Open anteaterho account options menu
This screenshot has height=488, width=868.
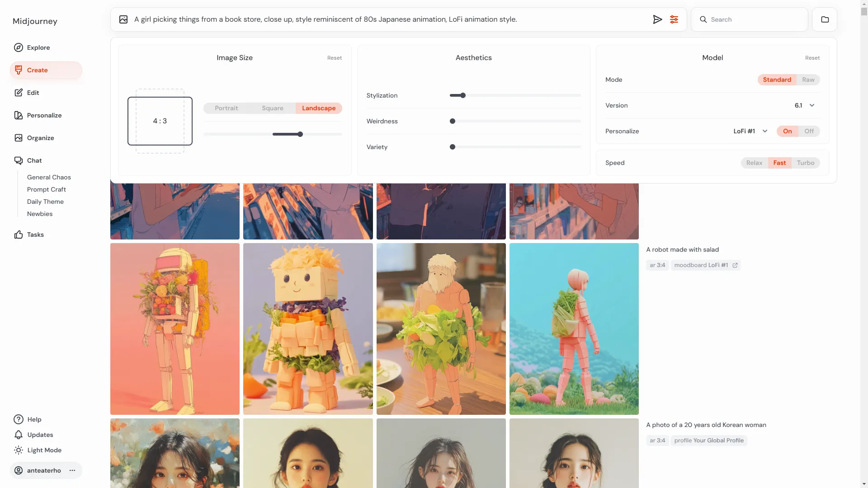point(72,470)
